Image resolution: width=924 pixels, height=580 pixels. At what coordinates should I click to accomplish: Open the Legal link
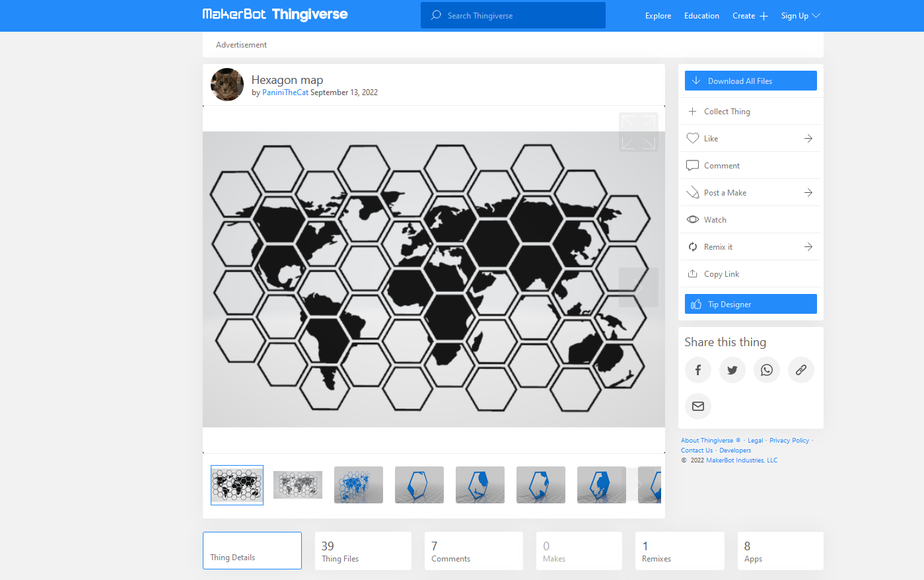(756, 441)
